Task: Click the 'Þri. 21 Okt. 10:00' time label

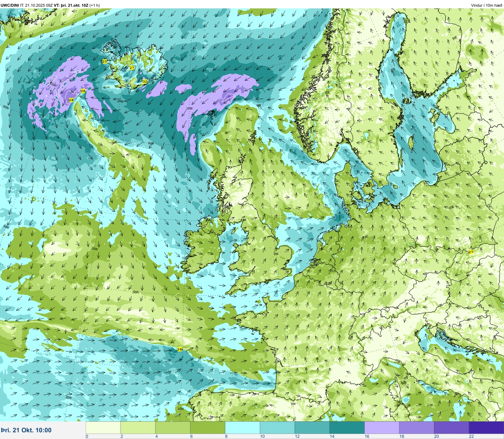Action: pos(26,430)
